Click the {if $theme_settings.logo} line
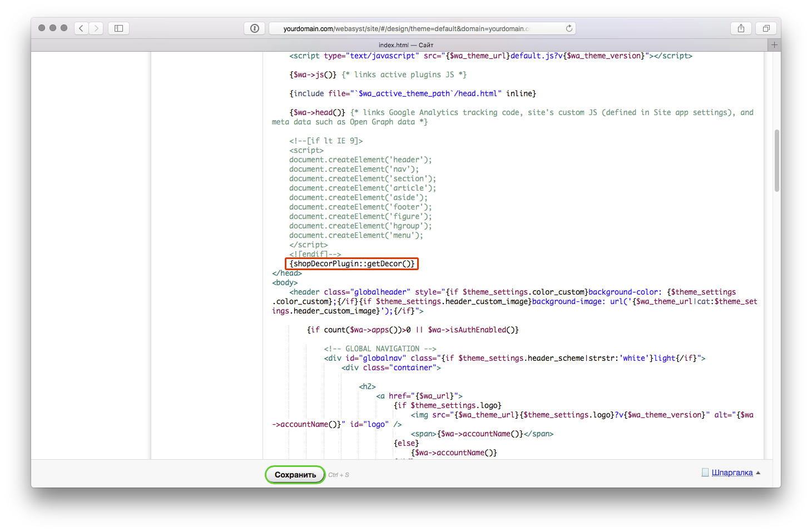Screen dimensions: 812x532 click(x=447, y=405)
